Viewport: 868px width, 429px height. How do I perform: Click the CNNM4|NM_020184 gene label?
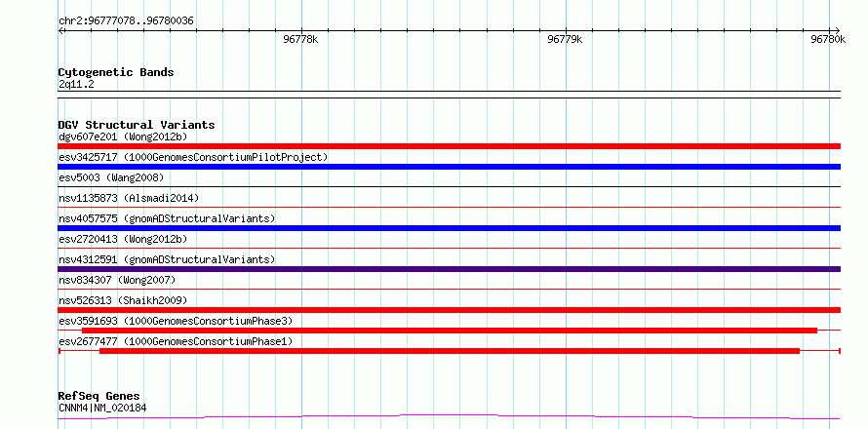point(102,408)
